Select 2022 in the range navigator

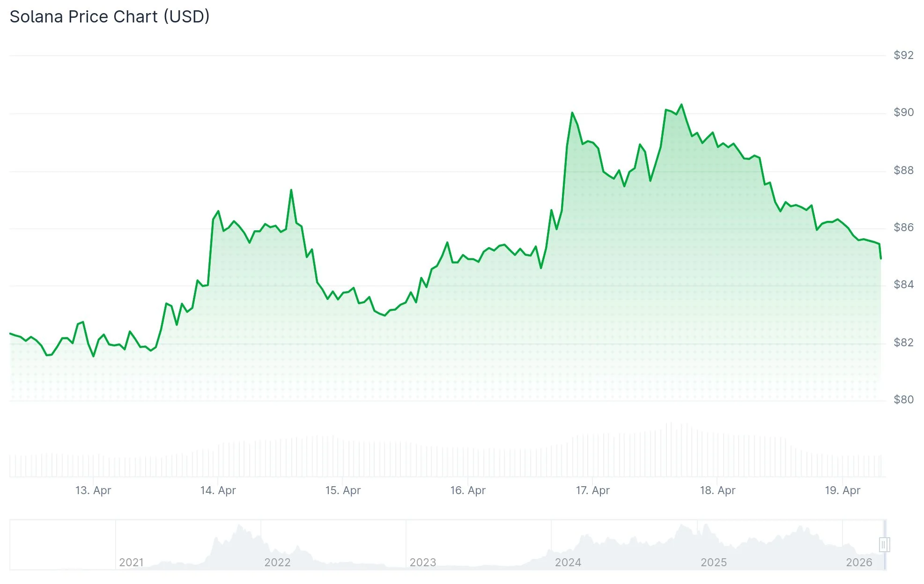pos(277,562)
